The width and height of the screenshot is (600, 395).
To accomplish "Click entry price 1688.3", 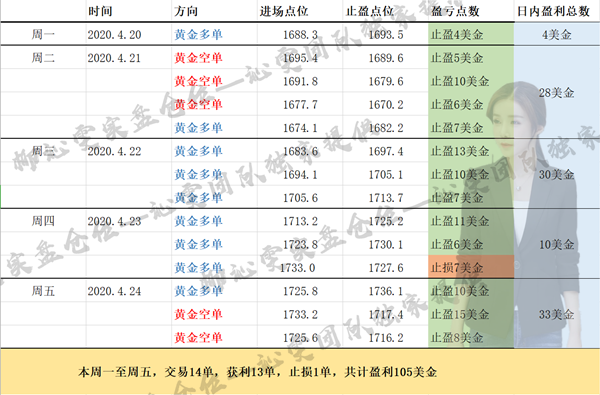I will tap(300, 35).
